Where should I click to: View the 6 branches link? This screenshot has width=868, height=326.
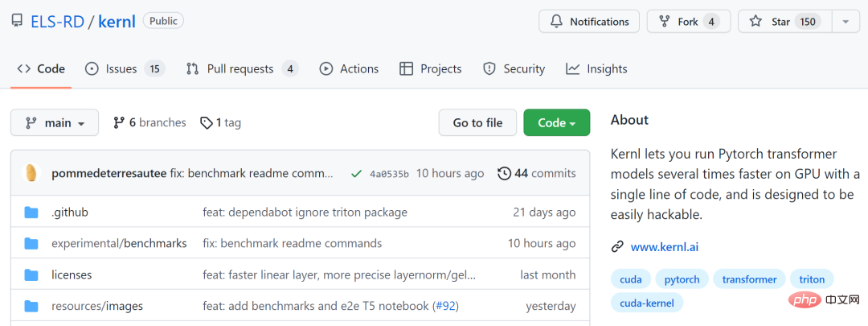(149, 122)
